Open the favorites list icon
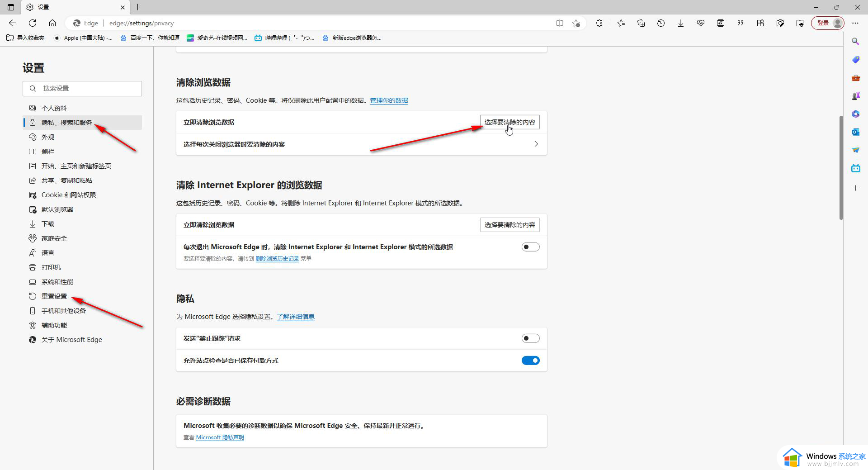Screen dimensions: 868x470 (x=621, y=23)
